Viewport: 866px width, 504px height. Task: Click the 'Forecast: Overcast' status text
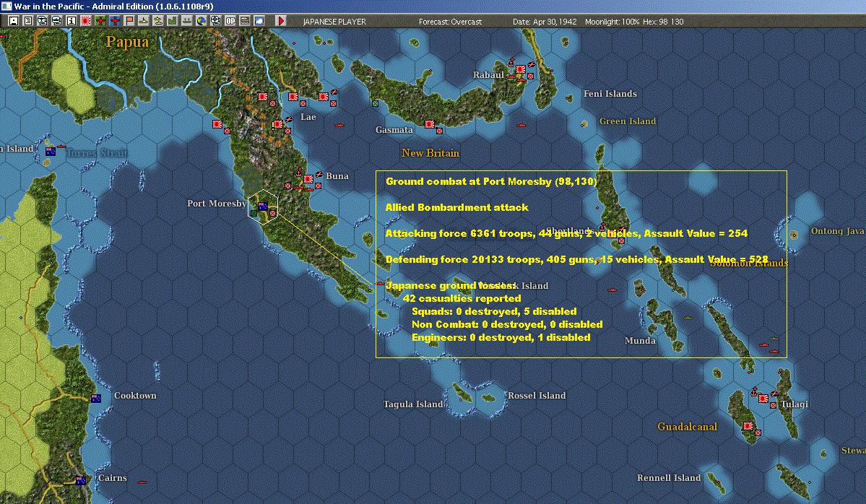450,22
